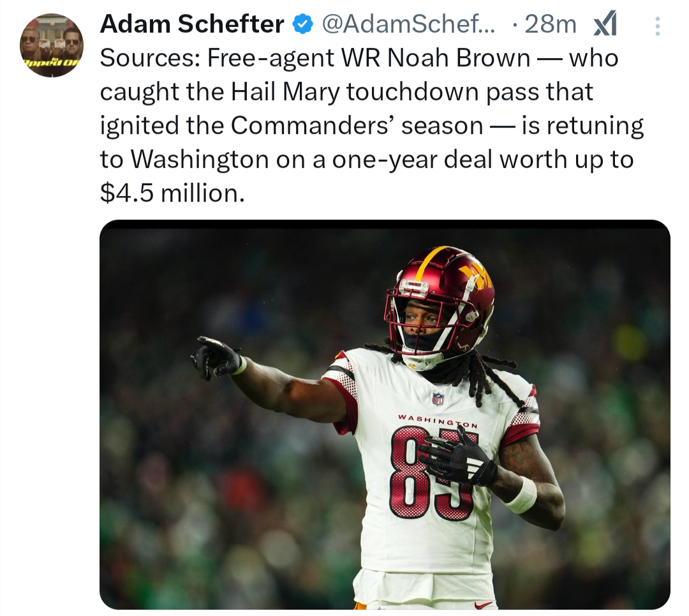The image size is (689, 616).
Task: Click the white wristband on player's arm
Action: pos(522,495)
